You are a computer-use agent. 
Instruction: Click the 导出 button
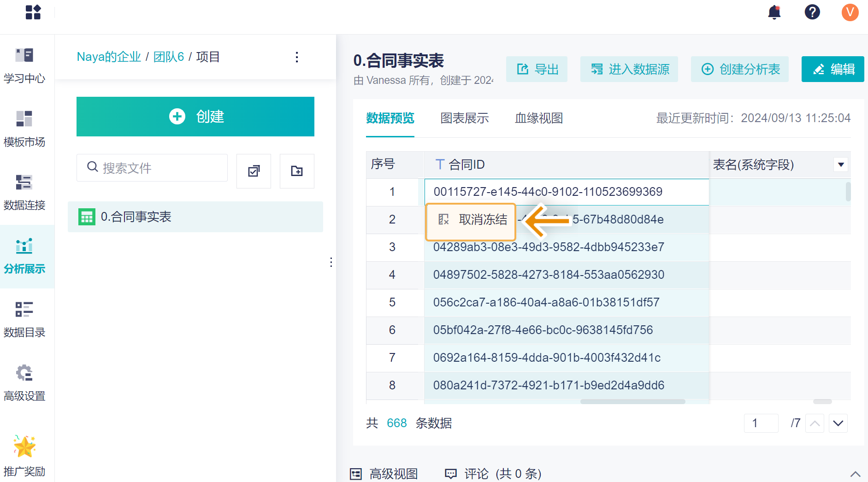(537, 69)
